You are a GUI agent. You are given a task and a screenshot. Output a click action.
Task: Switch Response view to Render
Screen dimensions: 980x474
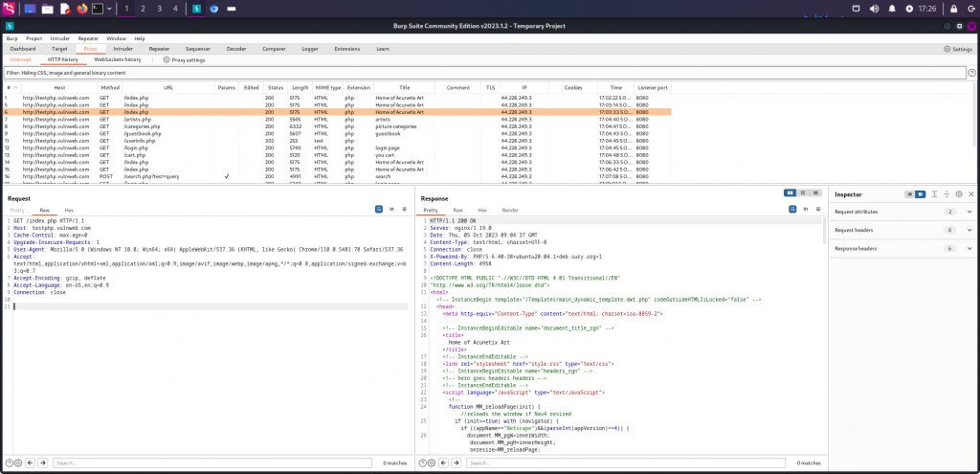[x=510, y=209]
